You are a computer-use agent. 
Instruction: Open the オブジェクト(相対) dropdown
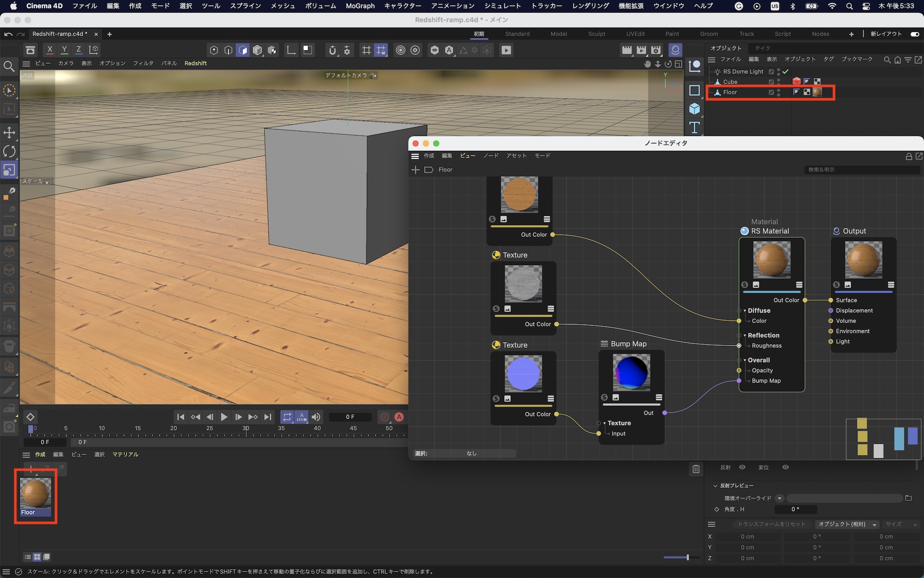click(847, 524)
